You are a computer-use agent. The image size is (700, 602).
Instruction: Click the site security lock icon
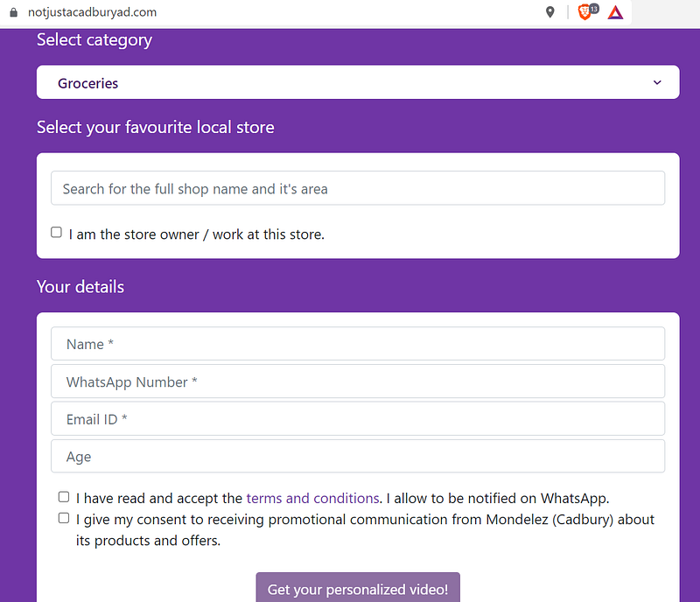click(x=12, y=13)
